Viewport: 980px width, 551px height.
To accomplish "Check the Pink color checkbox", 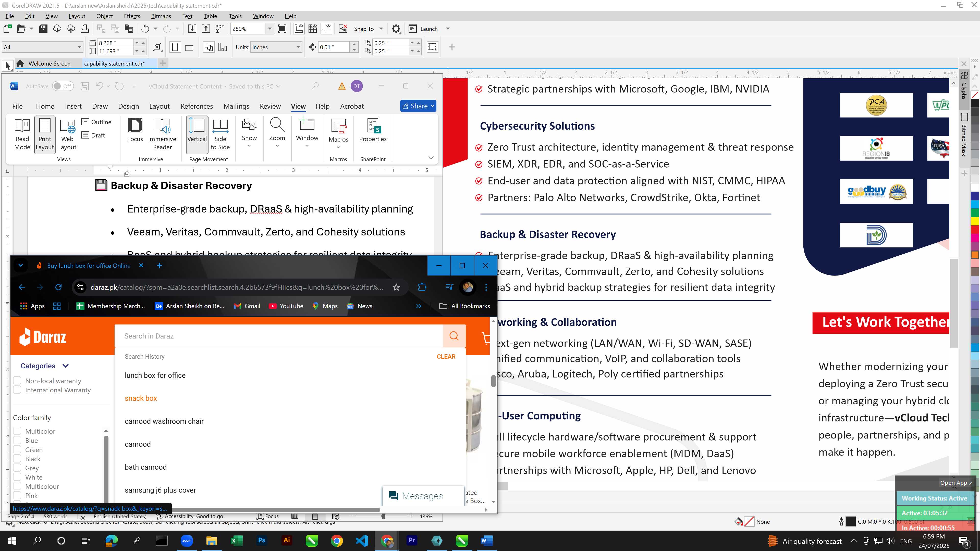I will (x=17, y=495).
